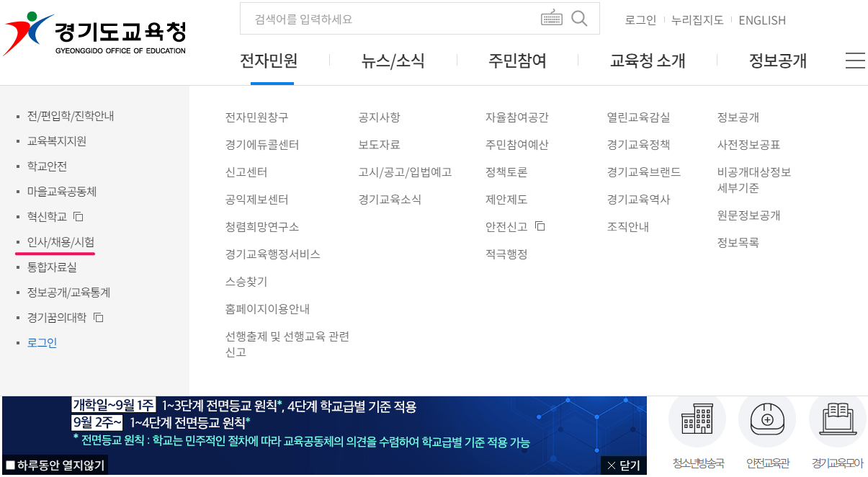Click the external-link icon beside 안전신고
868x477 pixels.
click(x=540, y=226)
